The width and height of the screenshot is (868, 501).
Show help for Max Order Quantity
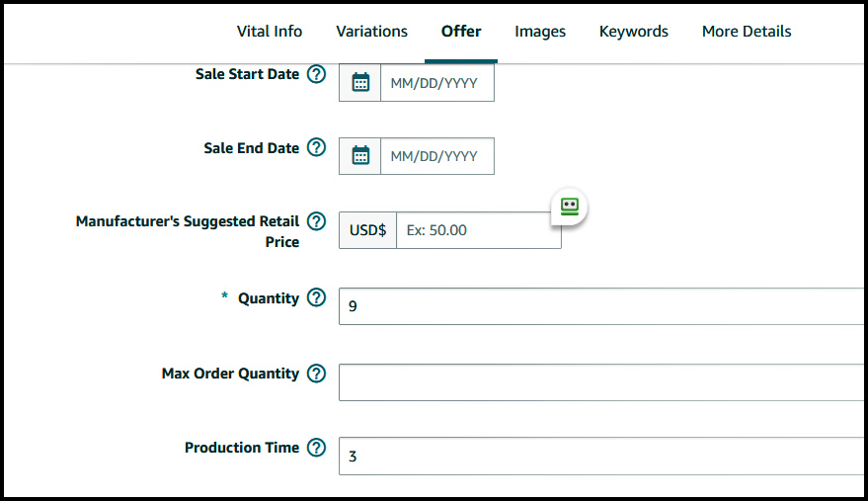317,374
